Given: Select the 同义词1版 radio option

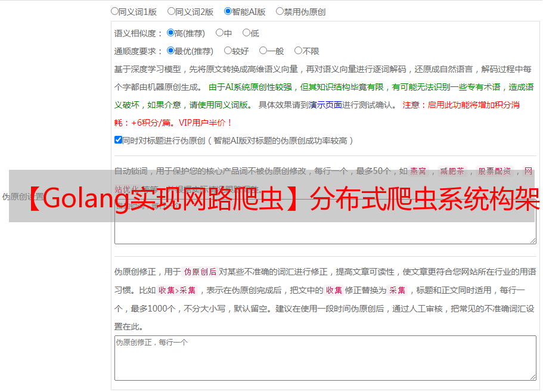Looking at the screenshot, I should tap(114, 11).
